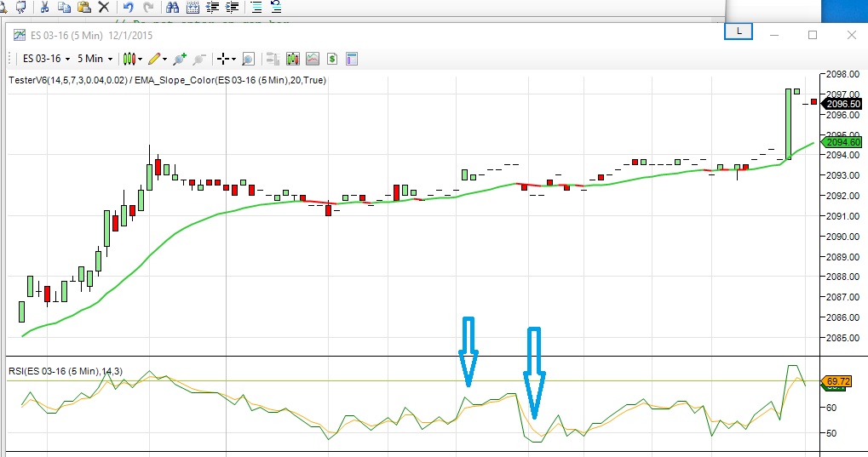Click the 2096.50 price marker
This screenshot has width=868, height=457.
(842, 104)
